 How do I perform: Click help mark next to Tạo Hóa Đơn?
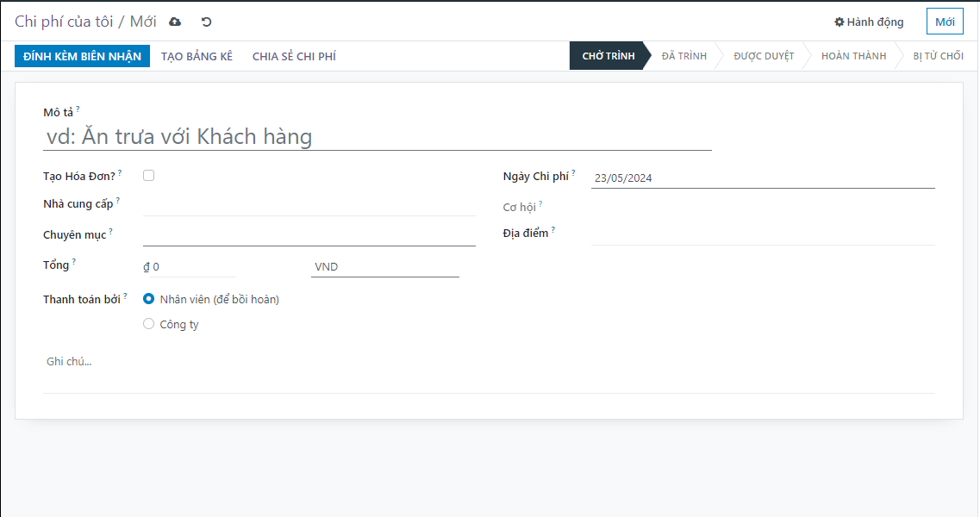[120, 172]
